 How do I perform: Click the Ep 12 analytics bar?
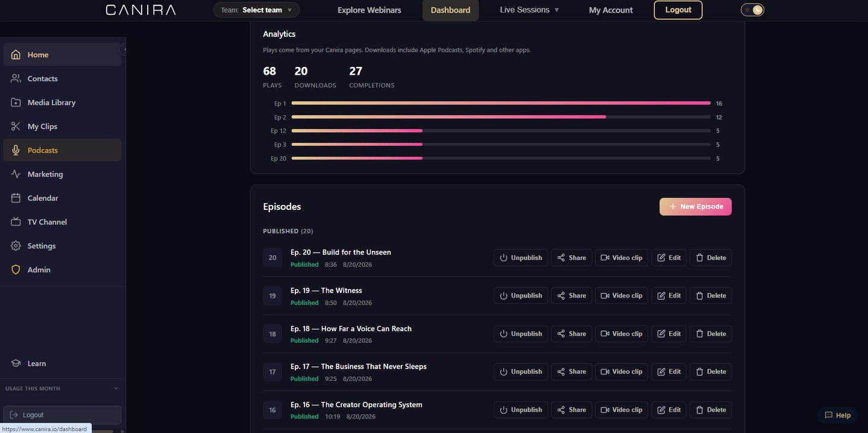click(x=501, y=131)
